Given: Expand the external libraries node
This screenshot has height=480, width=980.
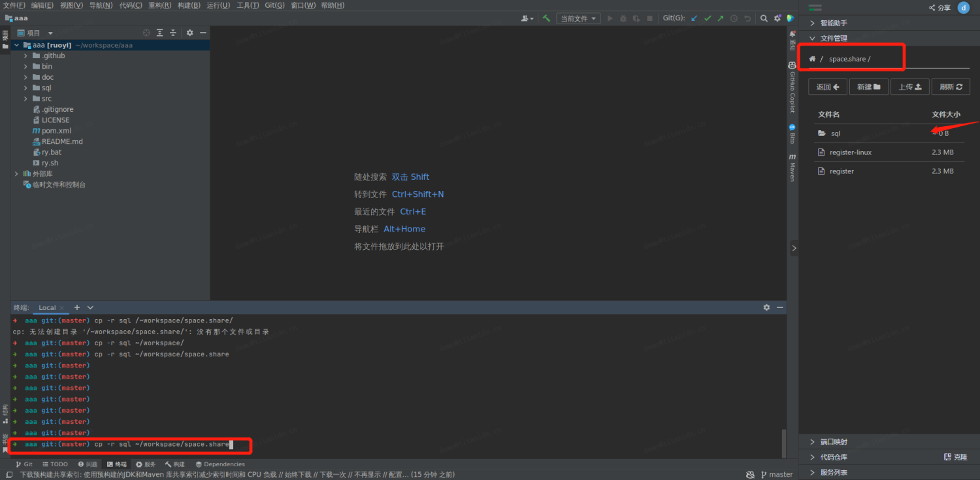Looking at the screenshot, I should (x=16, y=174).
